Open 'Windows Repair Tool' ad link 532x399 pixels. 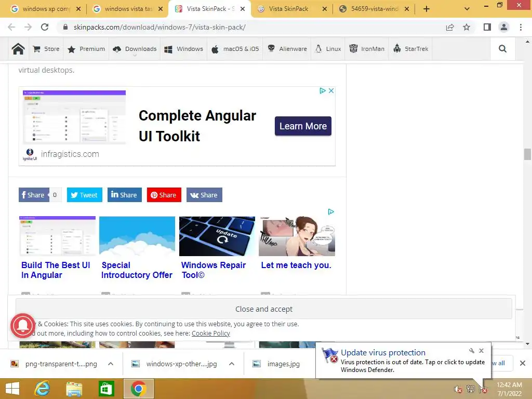pyautogui.click(x=214, y=270)
